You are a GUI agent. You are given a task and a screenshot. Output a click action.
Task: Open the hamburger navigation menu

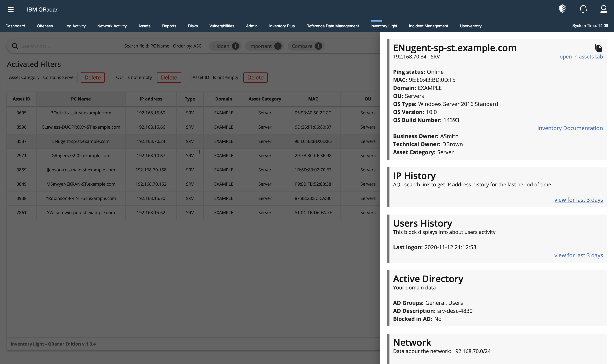coord(10,9)
